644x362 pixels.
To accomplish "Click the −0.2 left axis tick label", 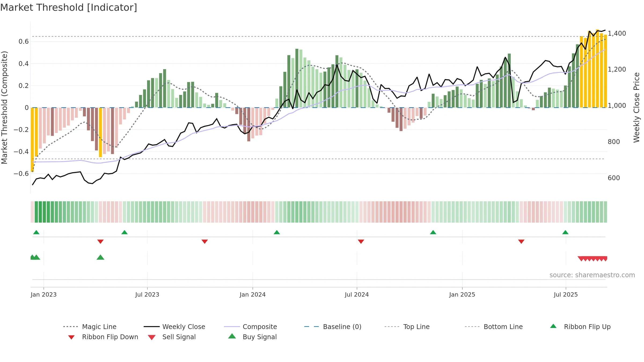I will [21, 130].
